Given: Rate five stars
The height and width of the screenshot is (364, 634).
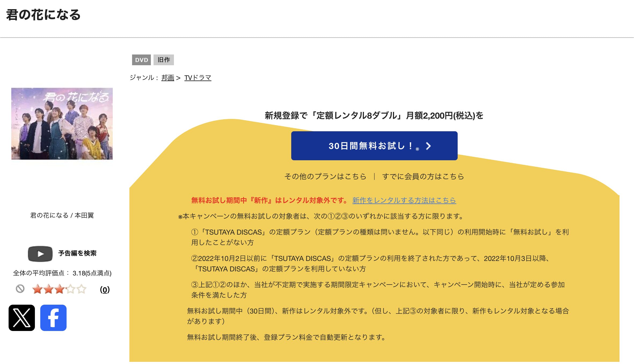Looking at the screenshot, I should (x=81, y=289).
